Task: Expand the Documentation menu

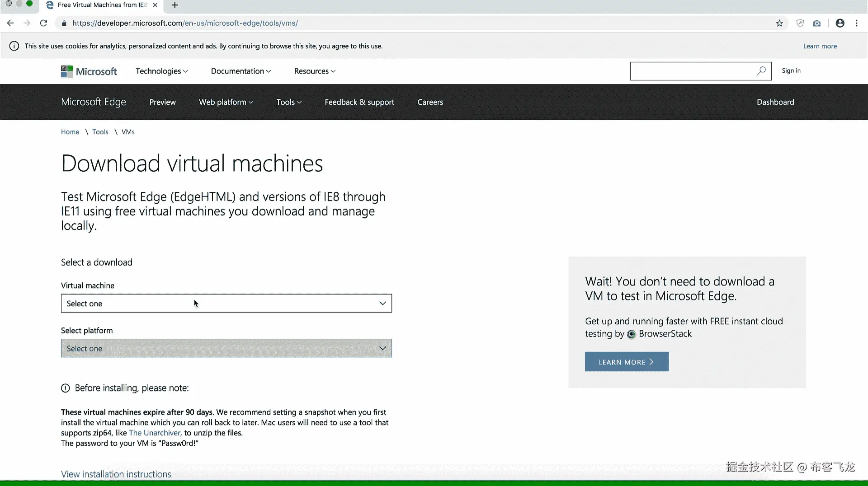Action: 241,71
